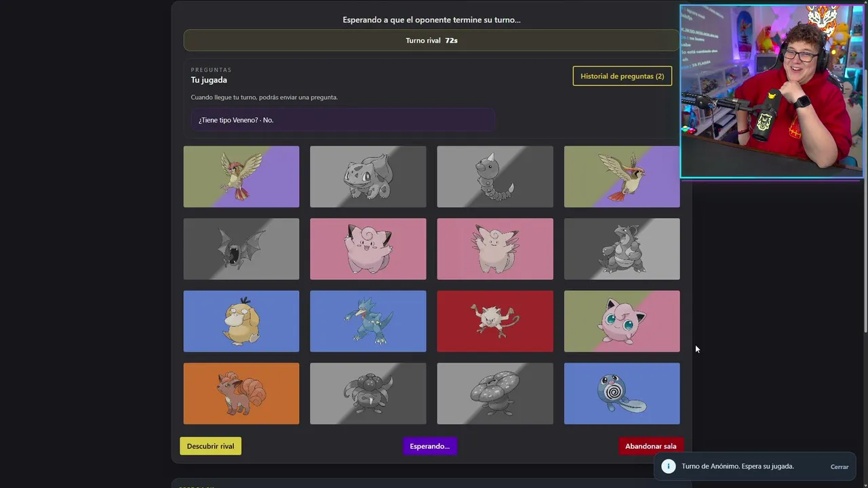Click the streamer webcam overlay
The height and width of the screenshot is (488, 868).
coord(772,91)
